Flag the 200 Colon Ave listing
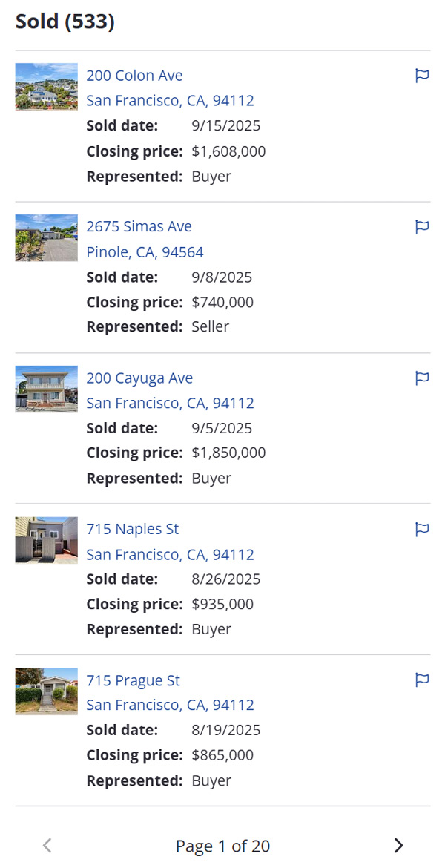The image size is (445, 868). (x=422, y=76)
